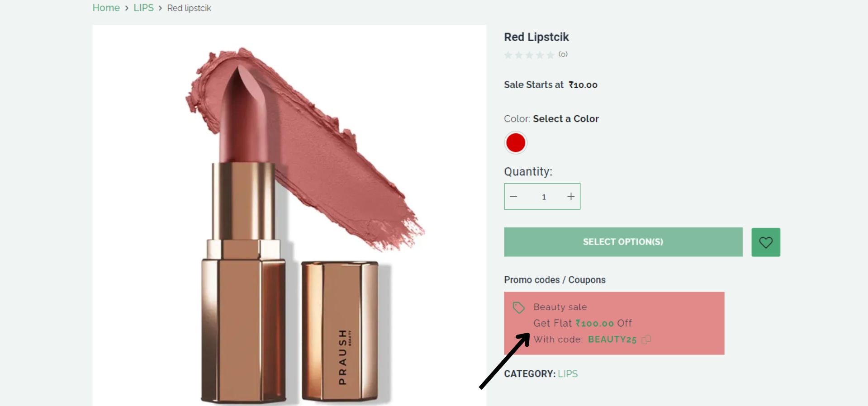Click SELECT OPTION(S) button
The width and height of the screenshot is (868, 406).
(623, 242)
